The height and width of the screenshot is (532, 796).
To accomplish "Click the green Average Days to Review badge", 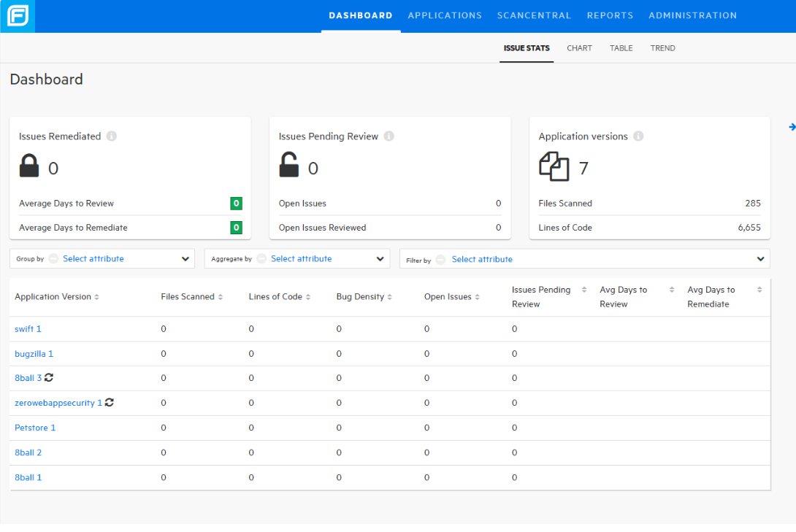I will pos(236,204).
